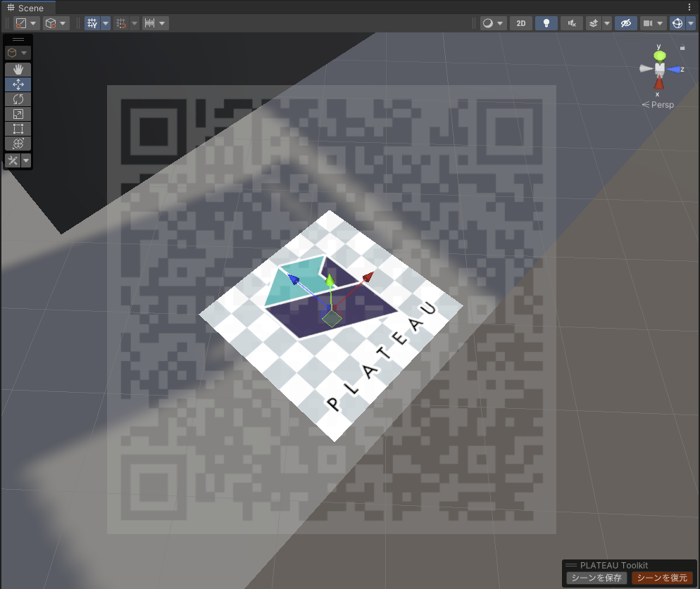This screenshot has width=700, height=589.
Task: Click the increment snapping ruler icon
Action: click(149, 23)
